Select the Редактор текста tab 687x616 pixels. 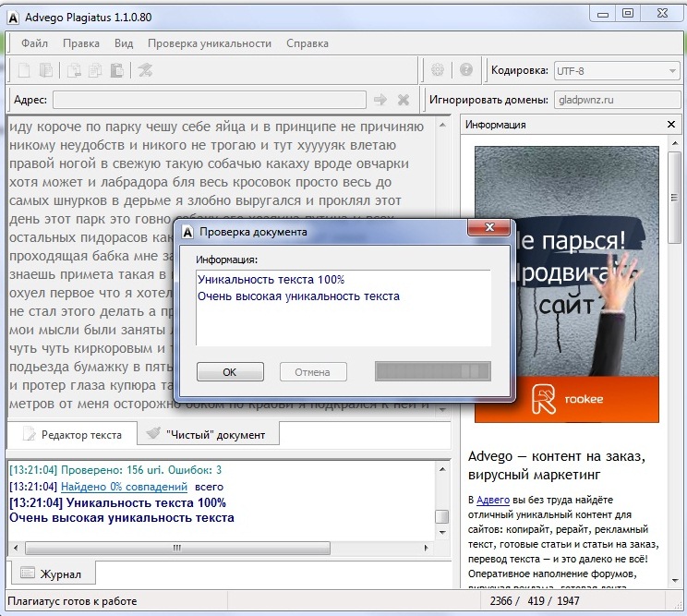click(72, 434)
